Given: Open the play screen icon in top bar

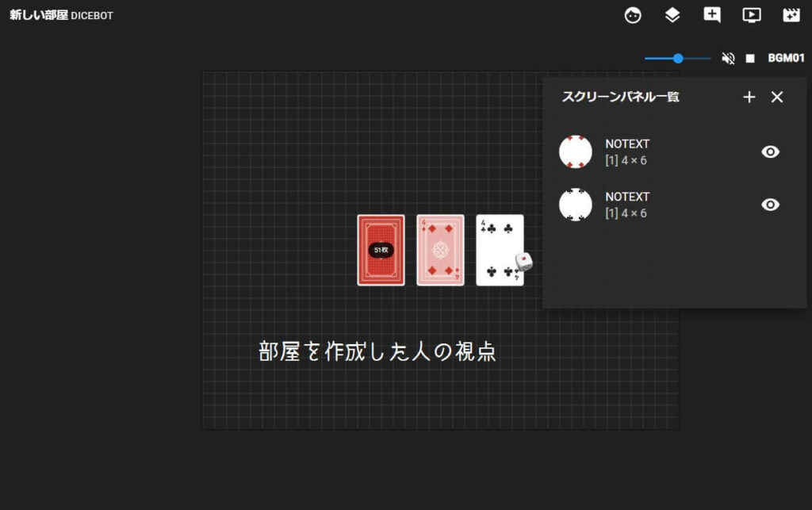Looking at the screenshot, I should coord(751,15).
